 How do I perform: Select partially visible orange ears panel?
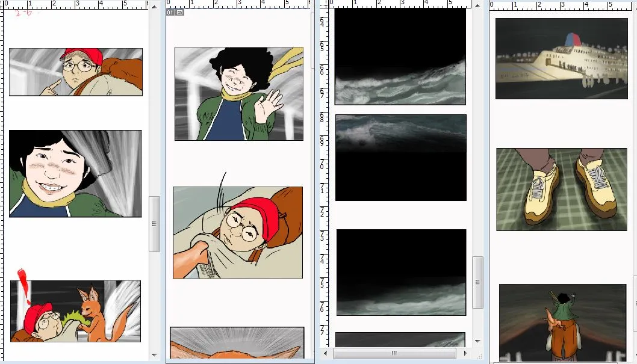click(x=237, y=342)
